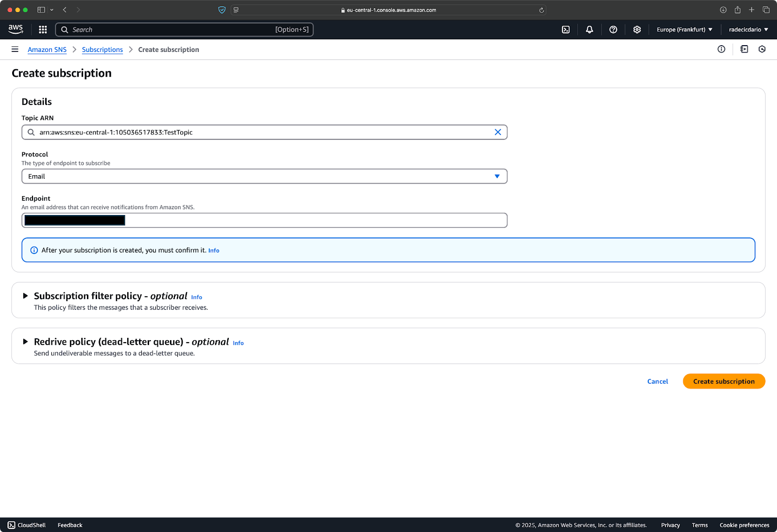777x532 pixels.
Task: Open the sidebar toggle's dropdown chevron
Action: (x=51, y=10)
